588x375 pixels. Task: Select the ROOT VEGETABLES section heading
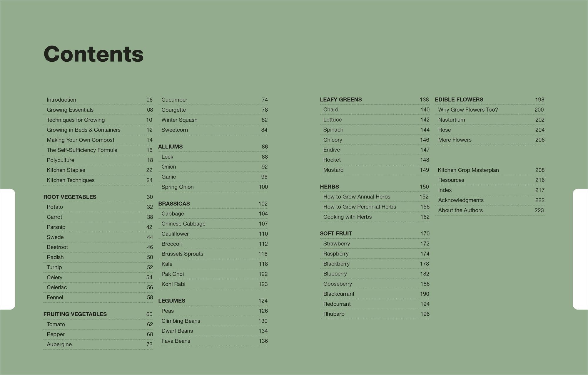pos(70,197)
